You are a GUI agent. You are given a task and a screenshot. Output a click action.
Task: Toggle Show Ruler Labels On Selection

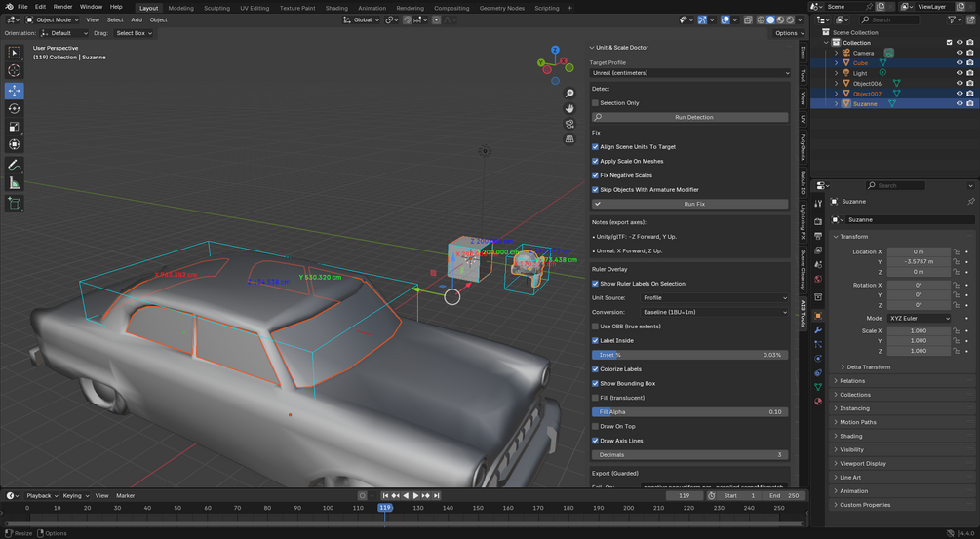pyautogui.click(x=595, y=284)
